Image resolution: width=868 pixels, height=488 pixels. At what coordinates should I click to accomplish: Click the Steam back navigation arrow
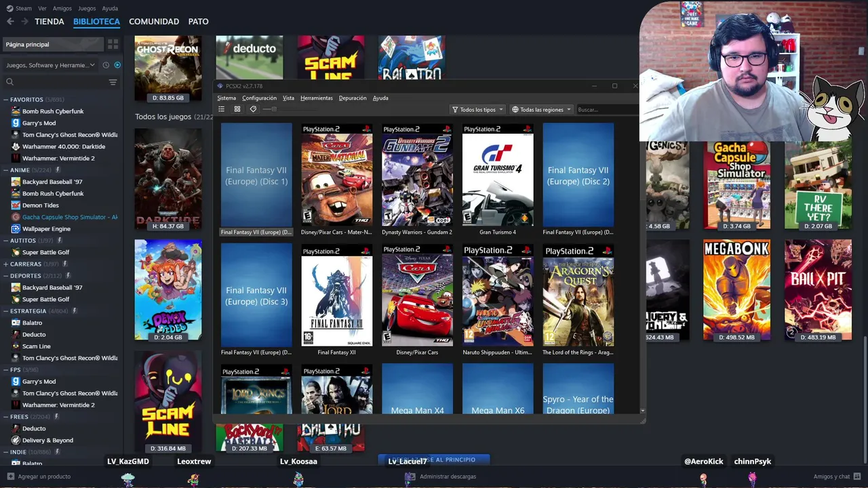click(x=10, y=22)
